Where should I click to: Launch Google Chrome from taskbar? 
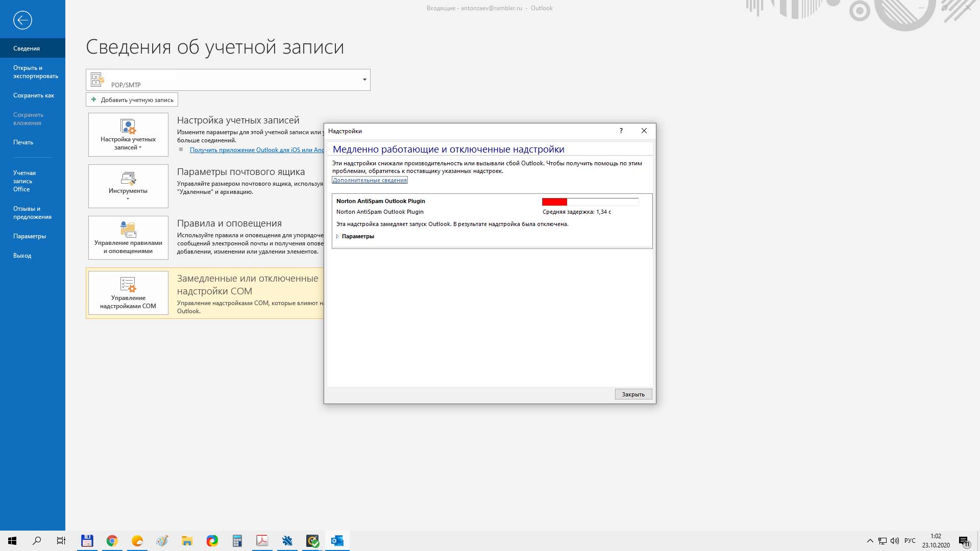click(x=112, y=541)
